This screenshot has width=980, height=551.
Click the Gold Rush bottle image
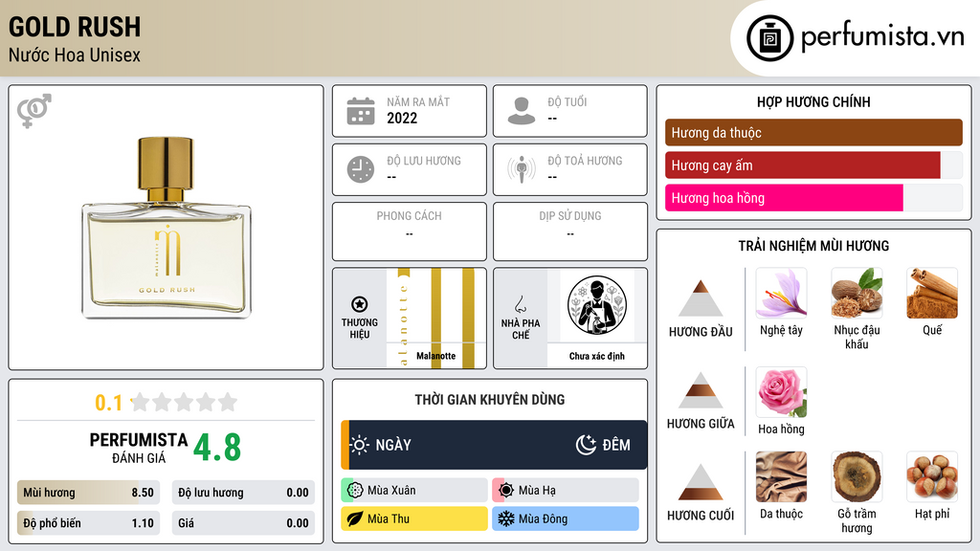point(167,228)
